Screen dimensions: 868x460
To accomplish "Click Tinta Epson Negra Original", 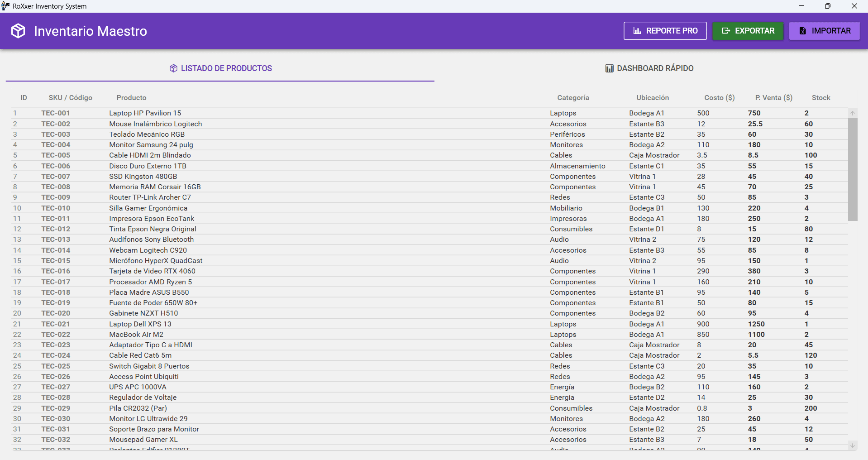I will coord(153,229).
